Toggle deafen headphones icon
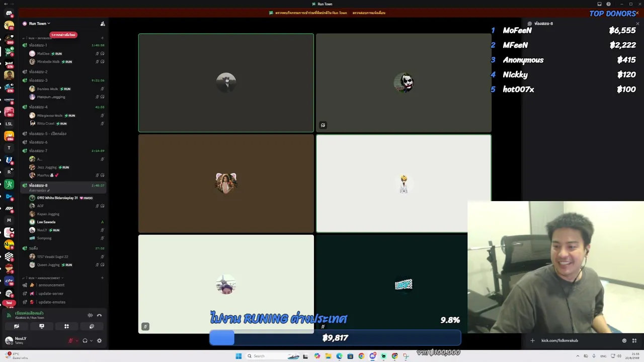 pos(85,341)
